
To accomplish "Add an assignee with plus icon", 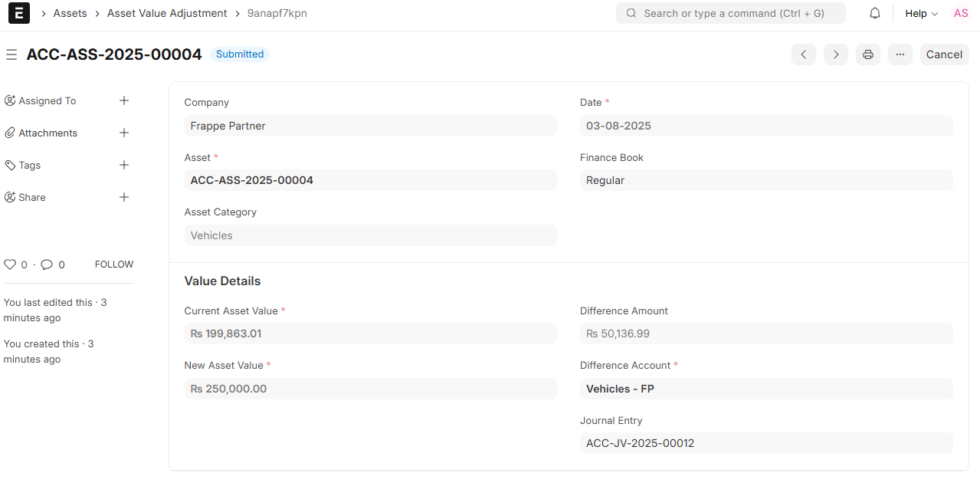I will (x=124, y=100).
